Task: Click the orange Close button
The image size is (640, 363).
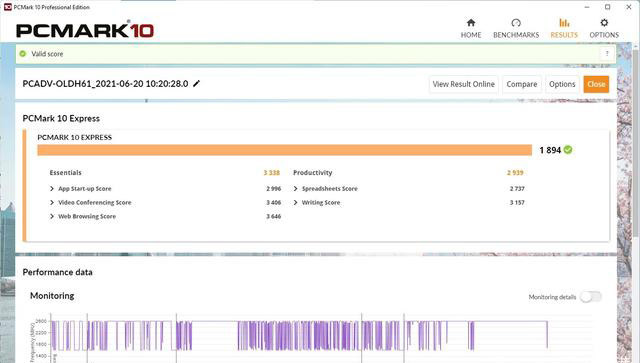Action: click(x=596, y=84)
